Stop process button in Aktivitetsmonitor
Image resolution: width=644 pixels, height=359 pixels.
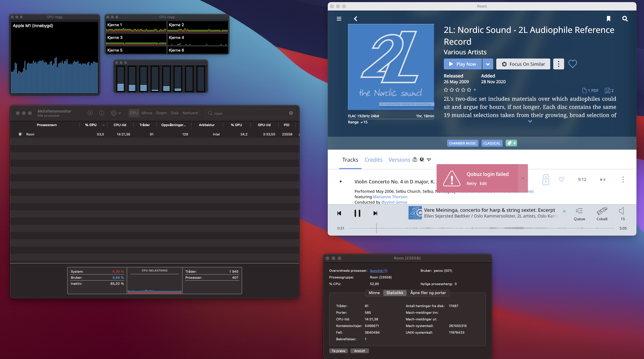tap(90, 113)
